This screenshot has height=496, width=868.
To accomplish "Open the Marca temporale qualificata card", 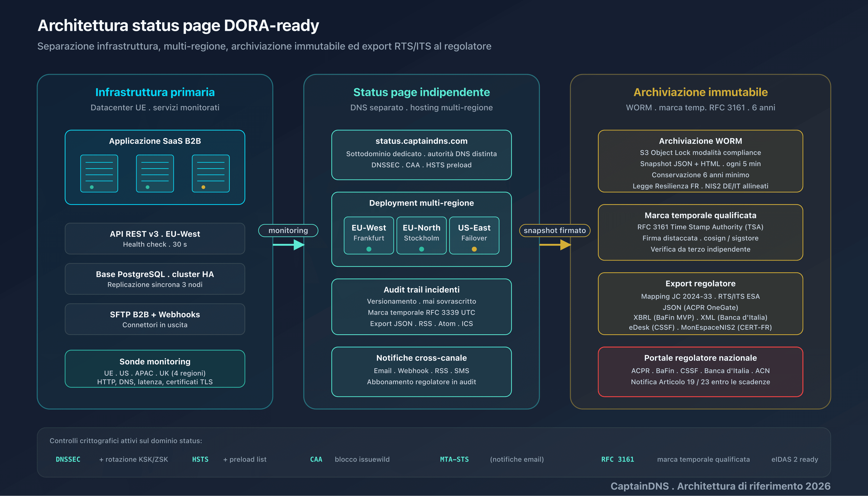I will [x=701, y=232].
